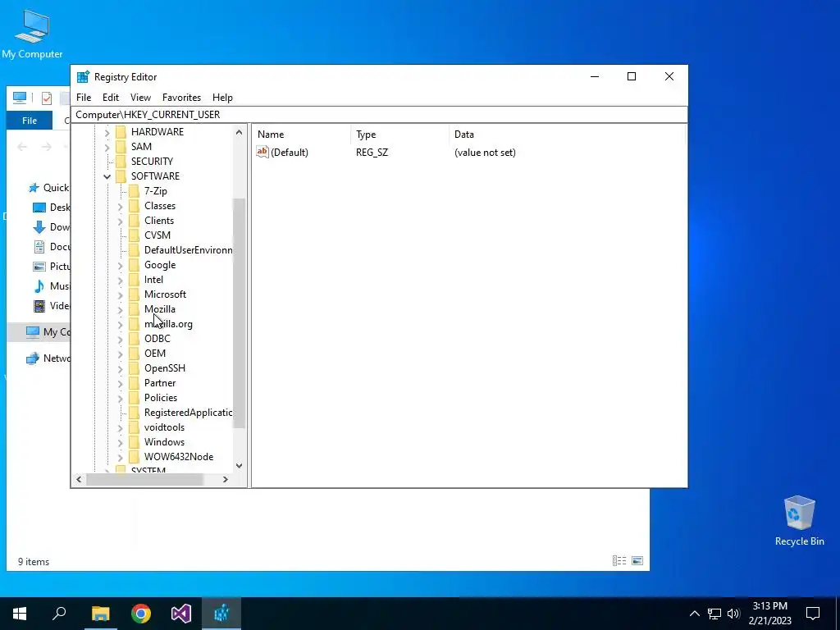Expand the SAM registry key
Viewport: 840px width, 630px height.
(107, 147)
